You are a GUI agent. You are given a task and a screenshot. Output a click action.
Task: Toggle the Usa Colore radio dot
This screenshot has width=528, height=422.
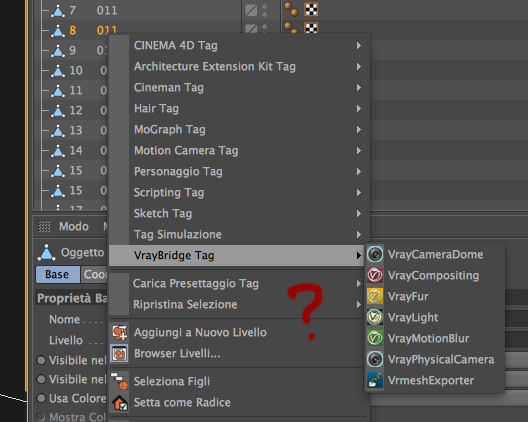coord(41,398)
